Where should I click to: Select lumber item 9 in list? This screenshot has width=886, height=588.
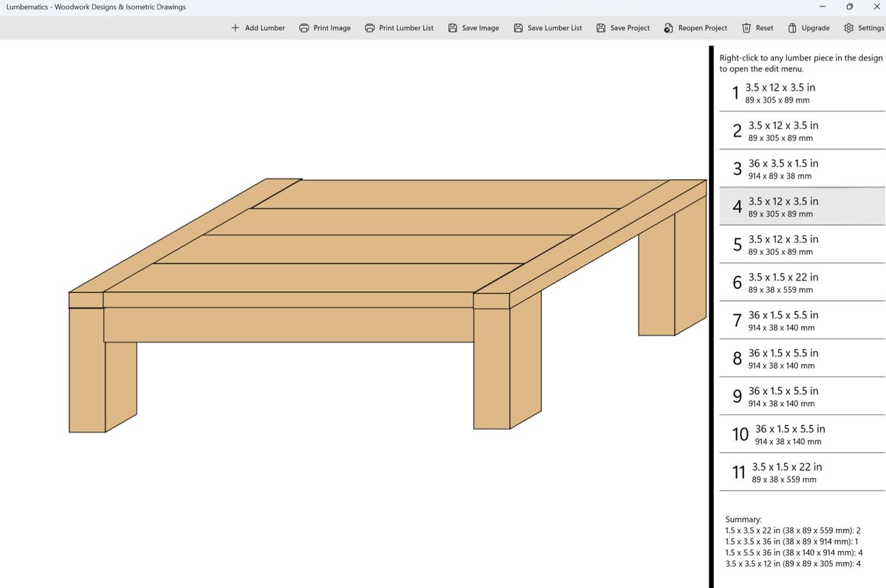pyautogui.click(x=802, y=396)
